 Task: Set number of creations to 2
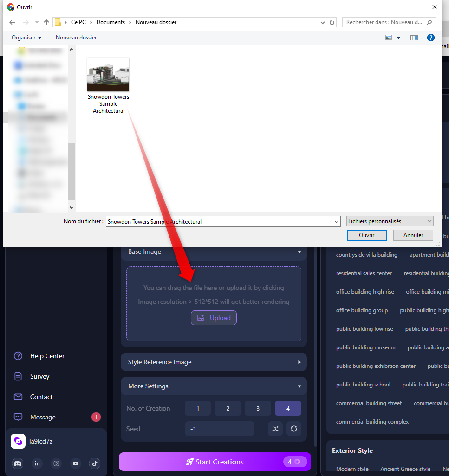(x=228, y=408)
